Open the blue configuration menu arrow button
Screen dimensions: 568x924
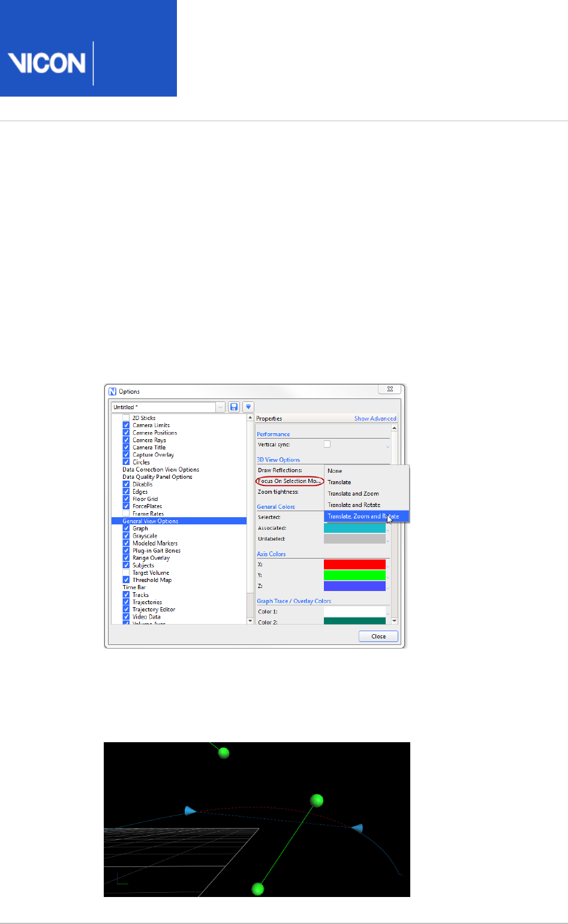pyautogui.click(x=248, y=407)
